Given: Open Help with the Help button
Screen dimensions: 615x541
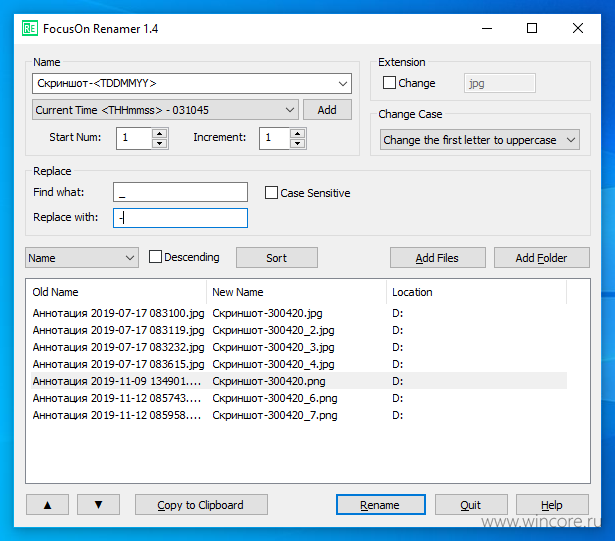Looking at the screenshot, I should [552, 505].
